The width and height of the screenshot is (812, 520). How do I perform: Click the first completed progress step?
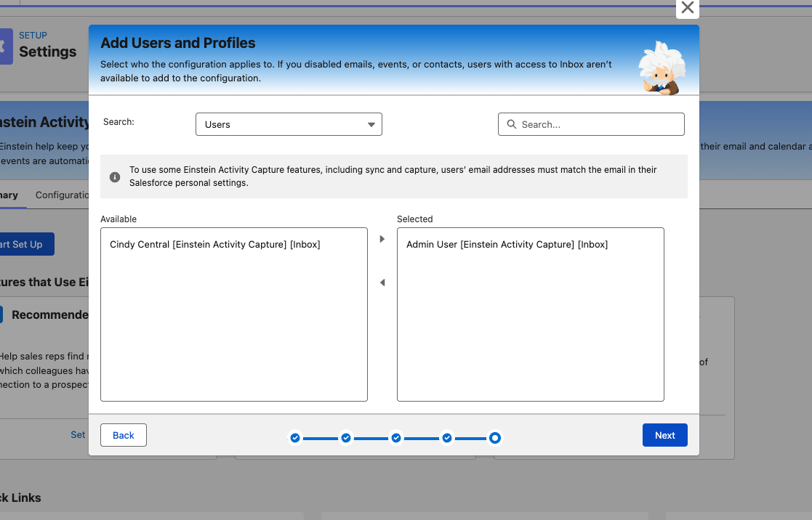tap(295, 438)
